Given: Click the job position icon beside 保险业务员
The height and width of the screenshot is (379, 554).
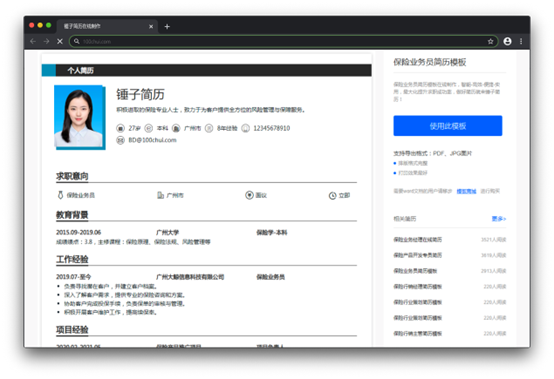Looking at the screenshot, I should point(60,195).
